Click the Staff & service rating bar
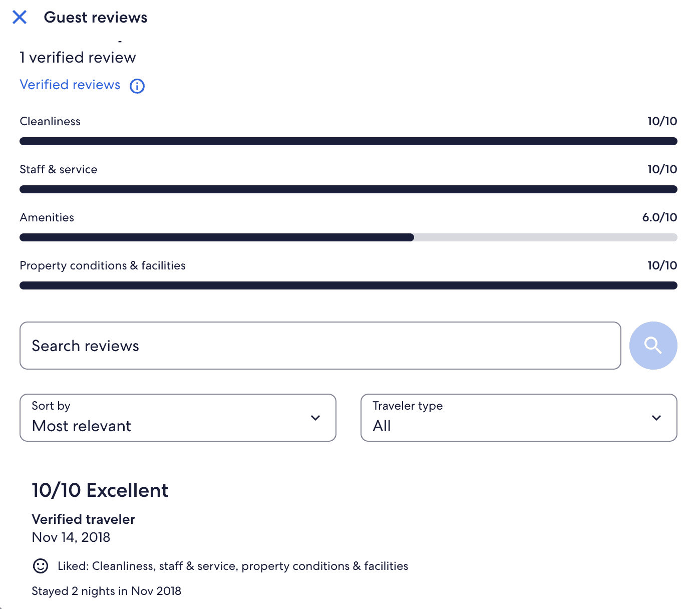The height and width of the screenshot is (609, 700). [x=348, y=189]
